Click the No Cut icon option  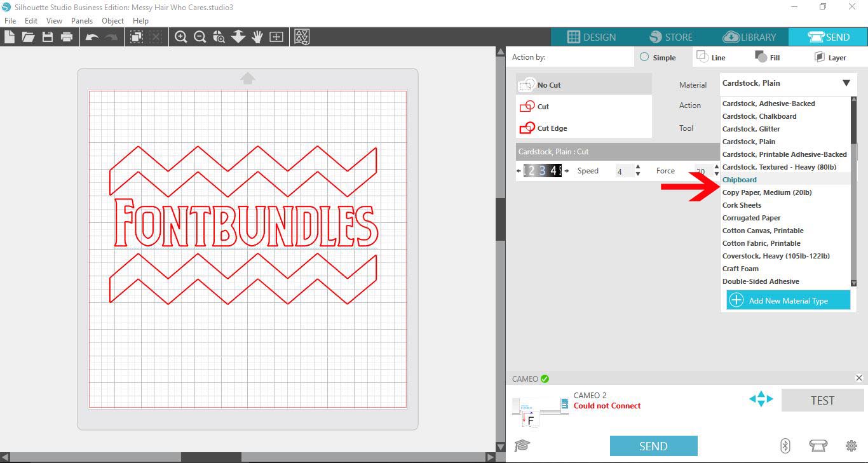coord(527,84)
